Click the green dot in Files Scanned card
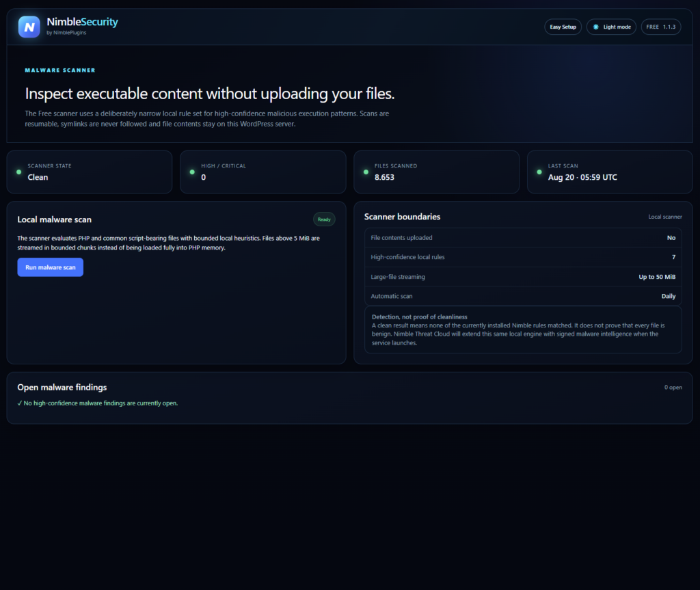The image size is (700, 590). [366, 172]
